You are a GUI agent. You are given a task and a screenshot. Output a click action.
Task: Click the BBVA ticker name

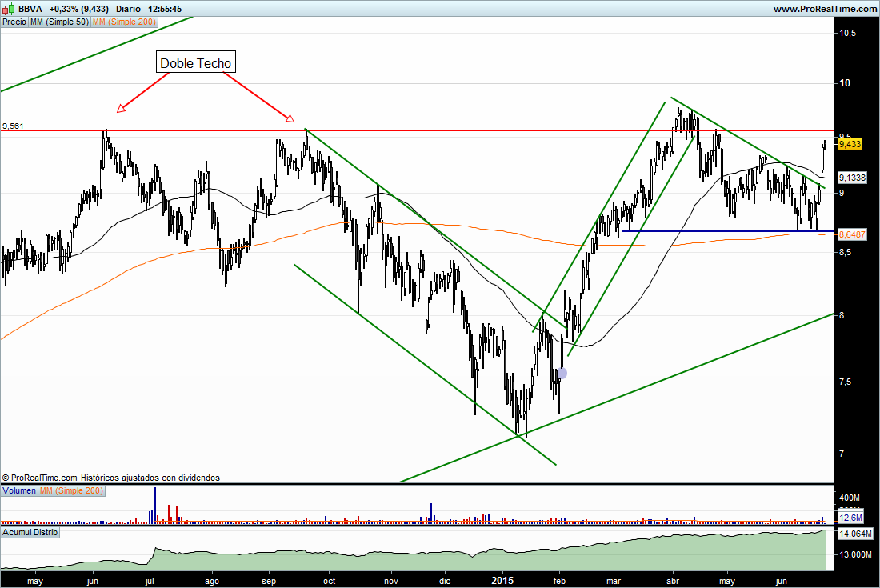30,9
